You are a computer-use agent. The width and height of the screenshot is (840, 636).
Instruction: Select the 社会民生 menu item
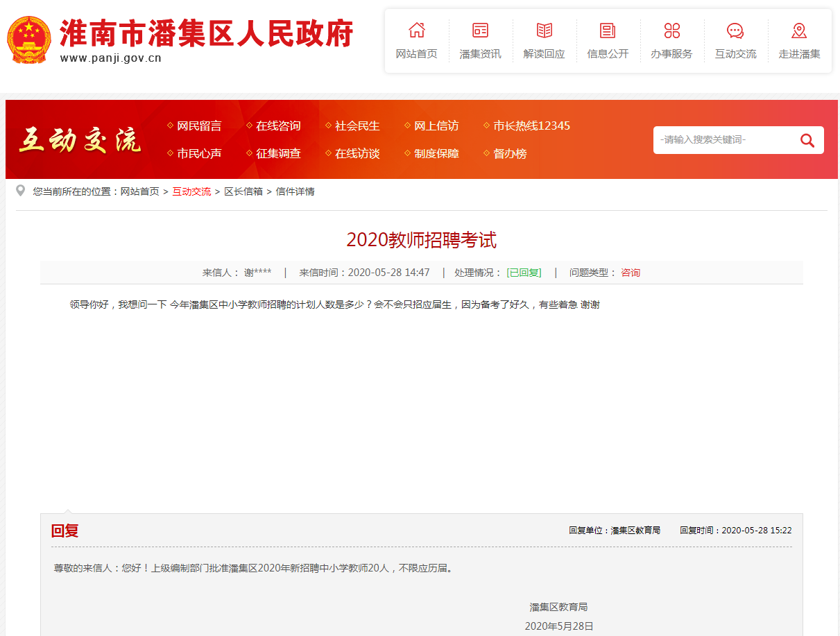[357, 126]
